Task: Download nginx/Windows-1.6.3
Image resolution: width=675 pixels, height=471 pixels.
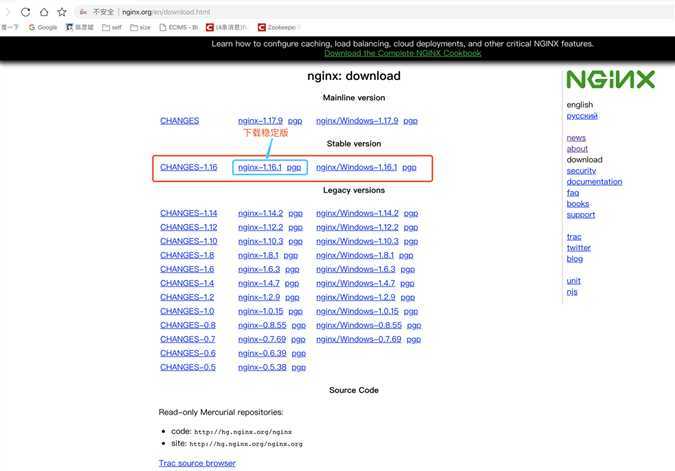Action: pos(356,269)
